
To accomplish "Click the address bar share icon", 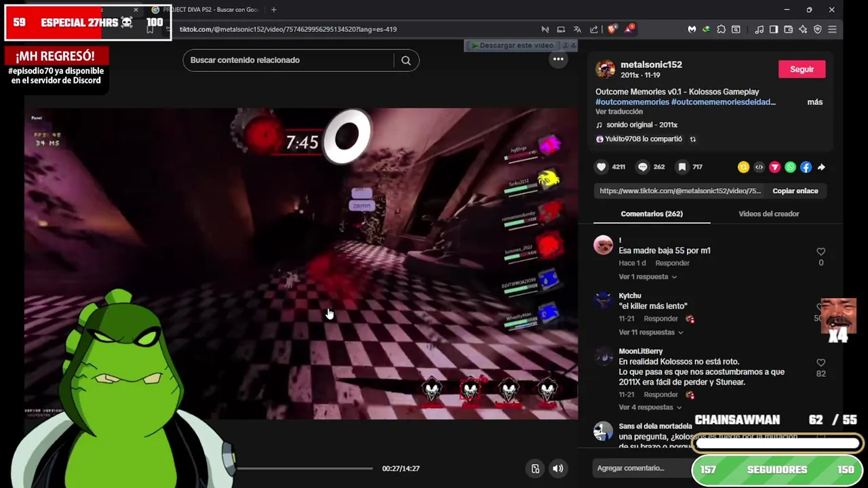I will [x=594, y=29].
